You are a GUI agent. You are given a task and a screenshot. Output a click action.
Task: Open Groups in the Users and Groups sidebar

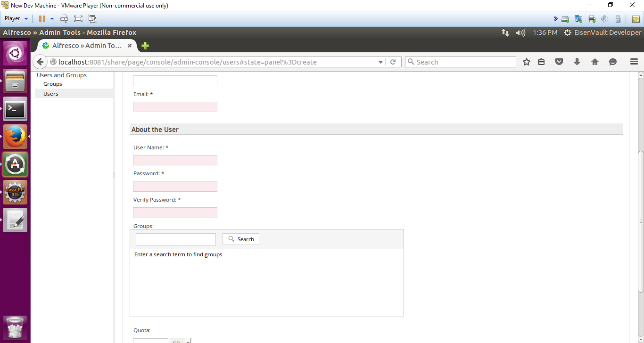pos(53,84)
